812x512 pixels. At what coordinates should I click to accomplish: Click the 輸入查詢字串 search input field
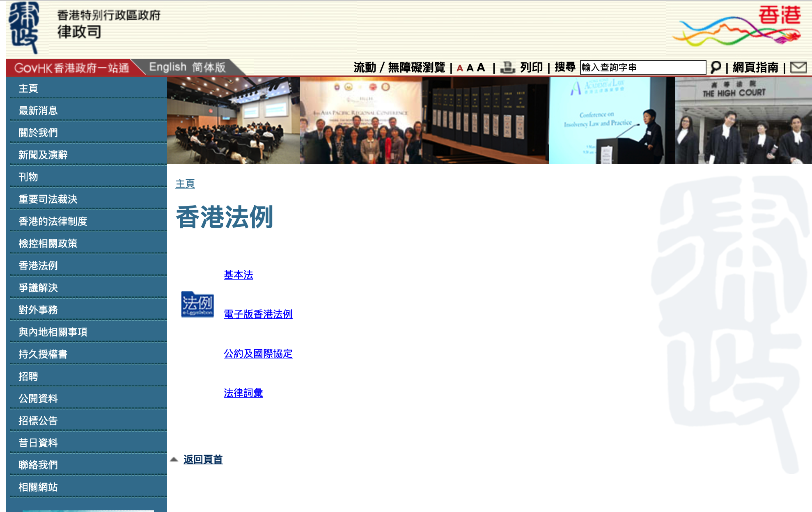[x=642, y=67]
